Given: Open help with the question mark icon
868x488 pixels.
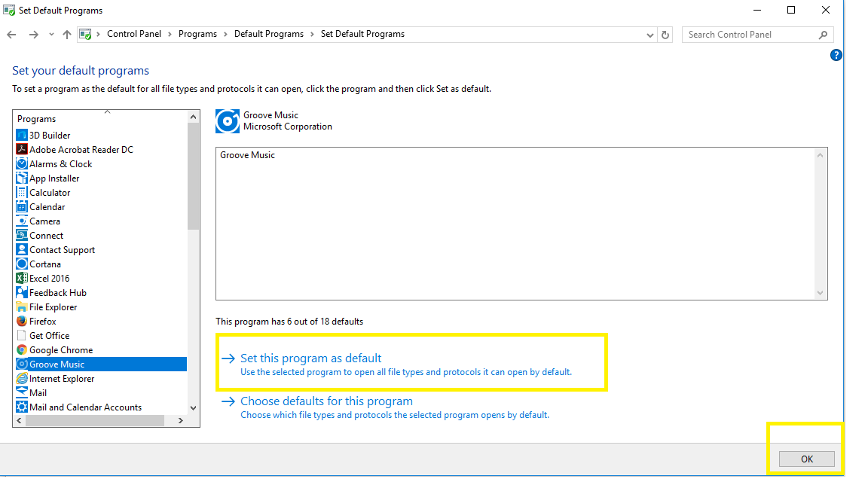Looking at the screenshot, I should 836,55.
